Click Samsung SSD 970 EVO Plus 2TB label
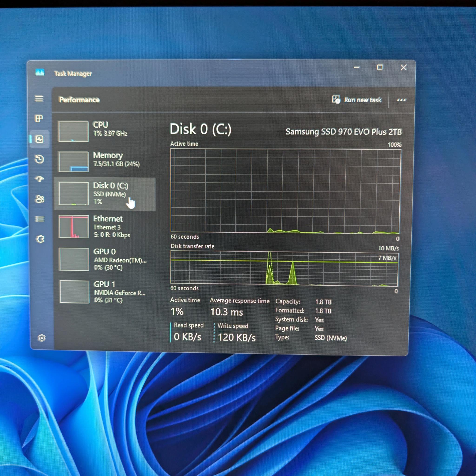476x476 pixels. point(344,132)
